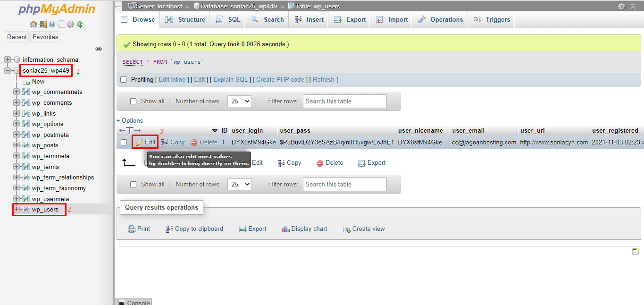Click the wp_options table icon in tree
This screenshot has width=644, height=305.
tap(26, 124)
